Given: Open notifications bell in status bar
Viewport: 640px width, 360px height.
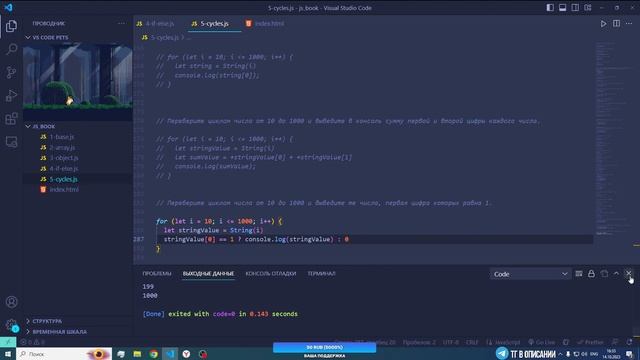Looking at the screenshot, I should tap(630, 342).
